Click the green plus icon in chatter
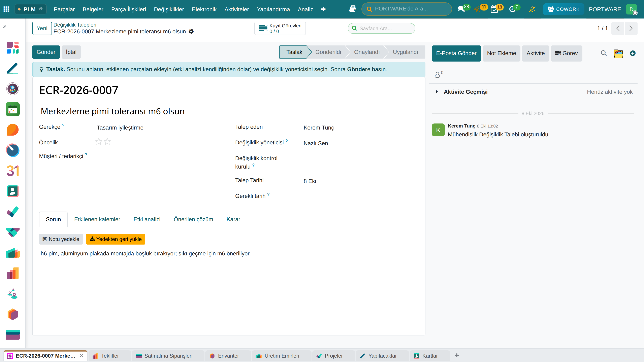Image resolution: width=644 pixels, height=362 pixels. click(633, 53)
